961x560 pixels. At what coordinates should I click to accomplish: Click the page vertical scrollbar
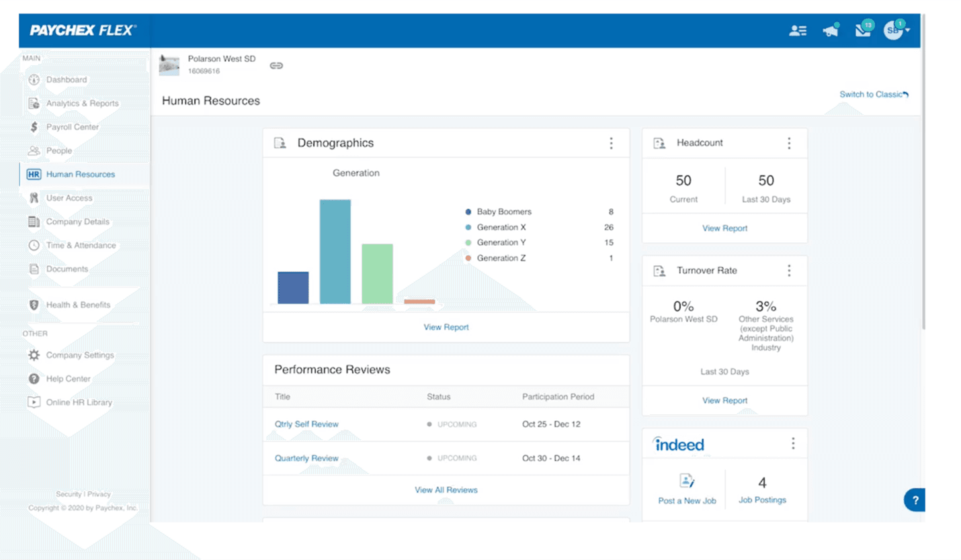(x=925, y=171)
